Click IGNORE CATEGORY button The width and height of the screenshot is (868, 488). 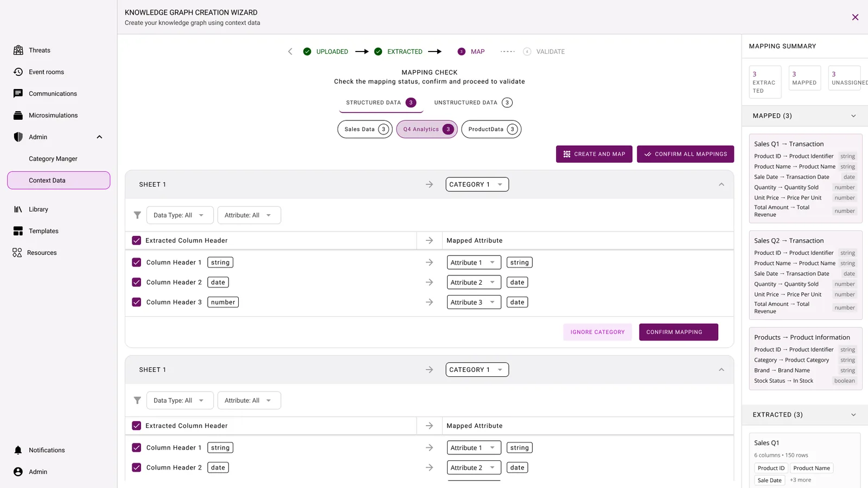(x=597, y=332)
